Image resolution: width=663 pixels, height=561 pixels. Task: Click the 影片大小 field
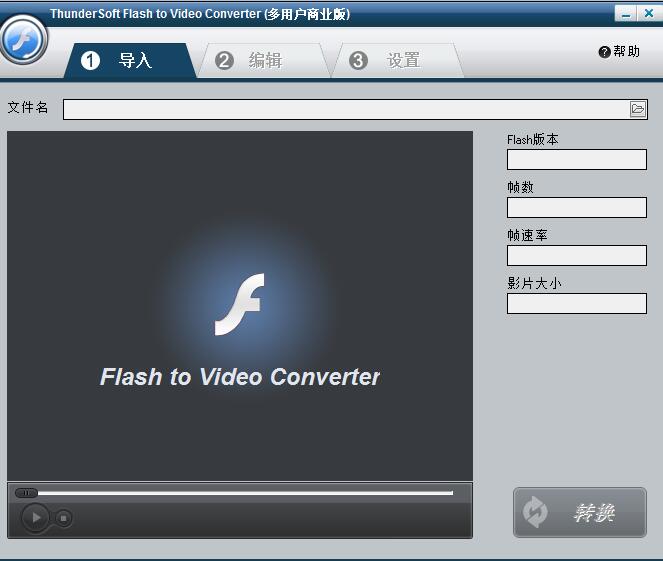click(577, 304)
